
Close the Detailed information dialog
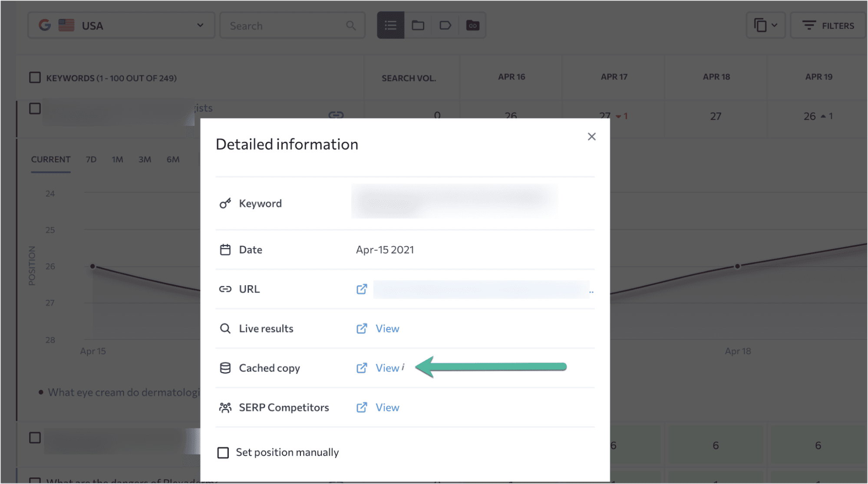tap(591, 137)
